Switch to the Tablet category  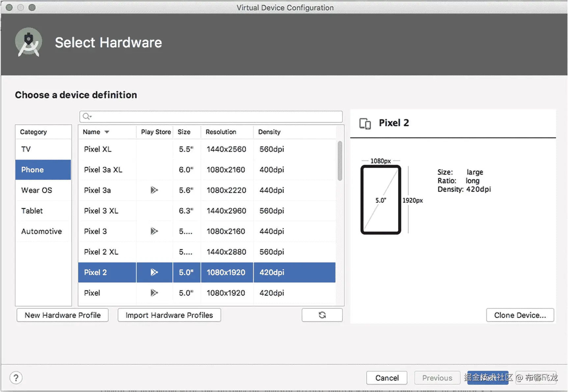pyautogui.click(x=43, y=211)
